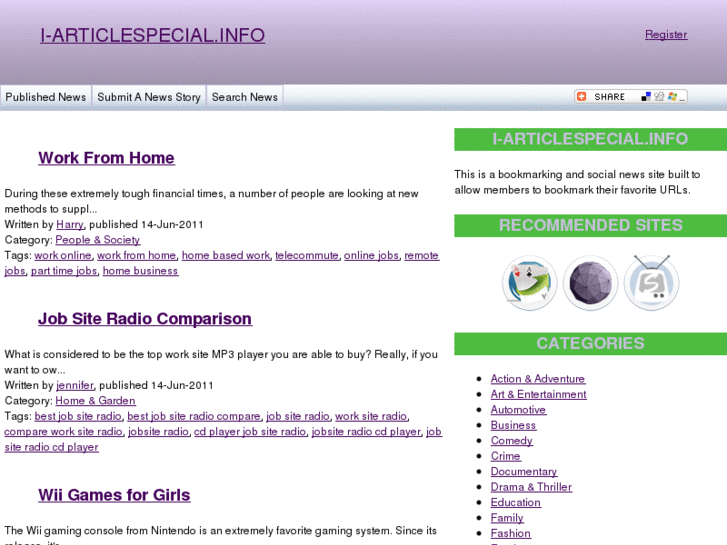Click the SHARE label in share widget

click(x=609, y=96)
